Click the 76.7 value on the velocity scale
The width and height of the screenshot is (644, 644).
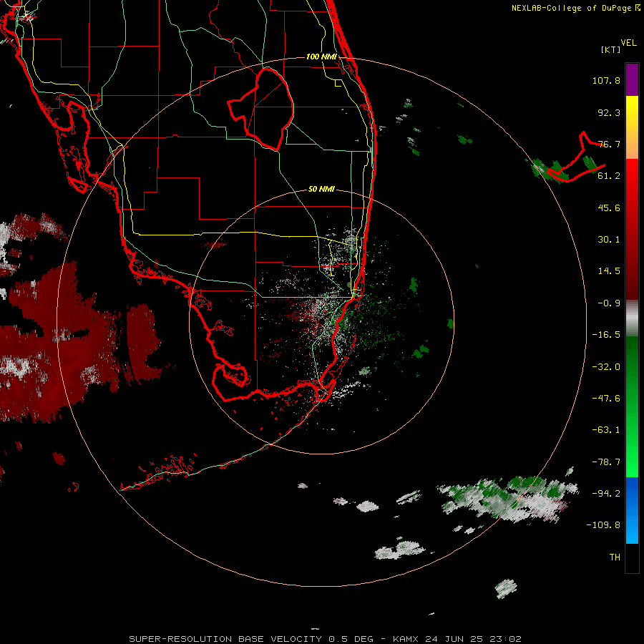(609, 144)
